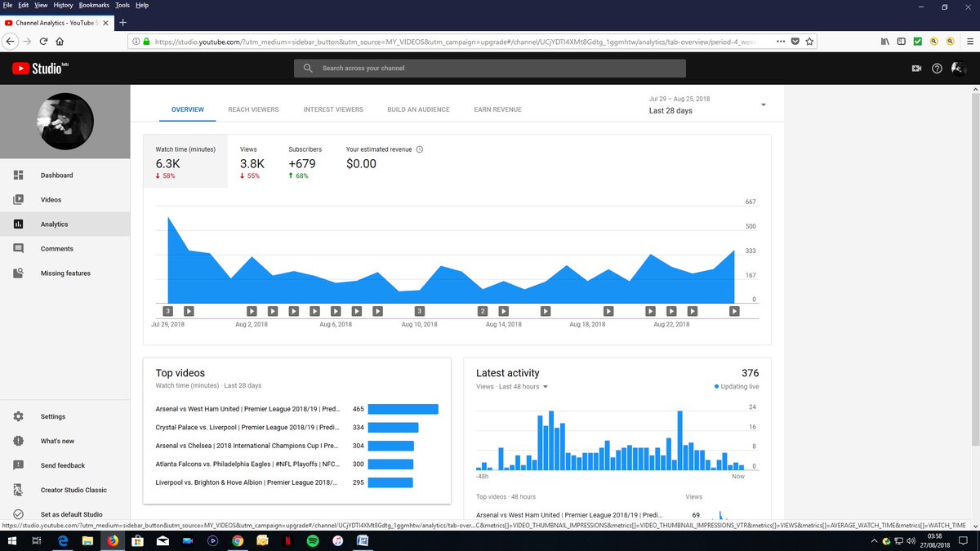Image resolution: width=980 pixels, height=551 pixels.
Task: Open the page actions ellipsis in address bar
Action: [780, 41]
